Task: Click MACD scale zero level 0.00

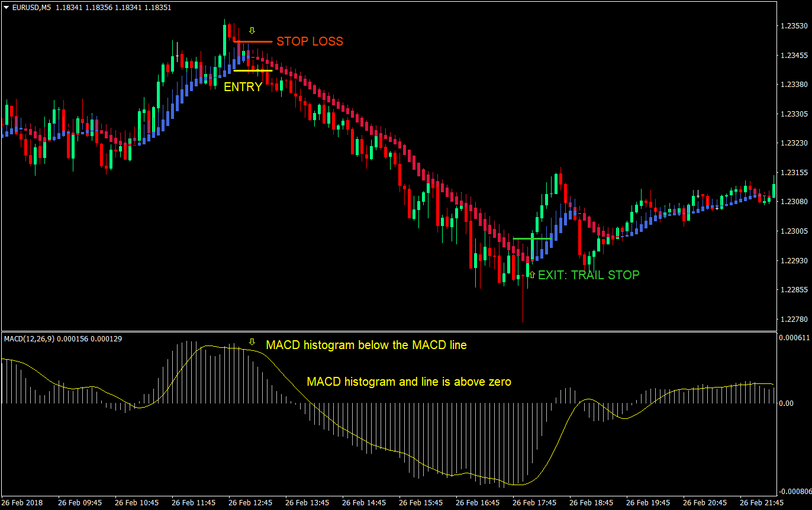Action: point(787,404)
